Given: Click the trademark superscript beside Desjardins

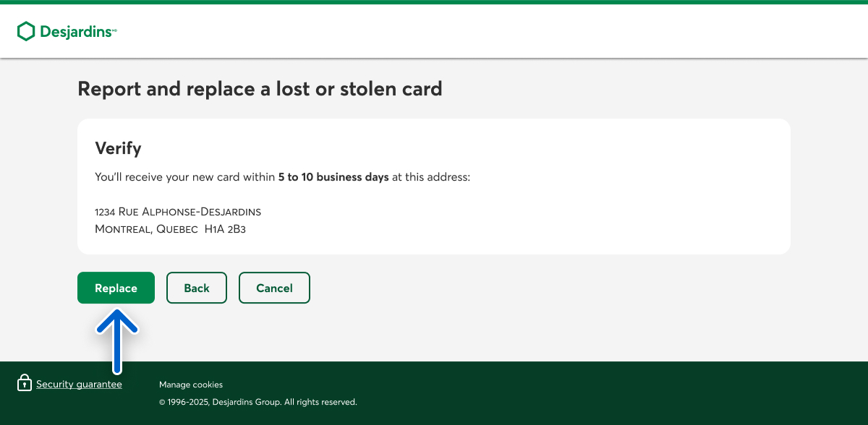Looking at the screenshot, I should [x=114, y=30].
